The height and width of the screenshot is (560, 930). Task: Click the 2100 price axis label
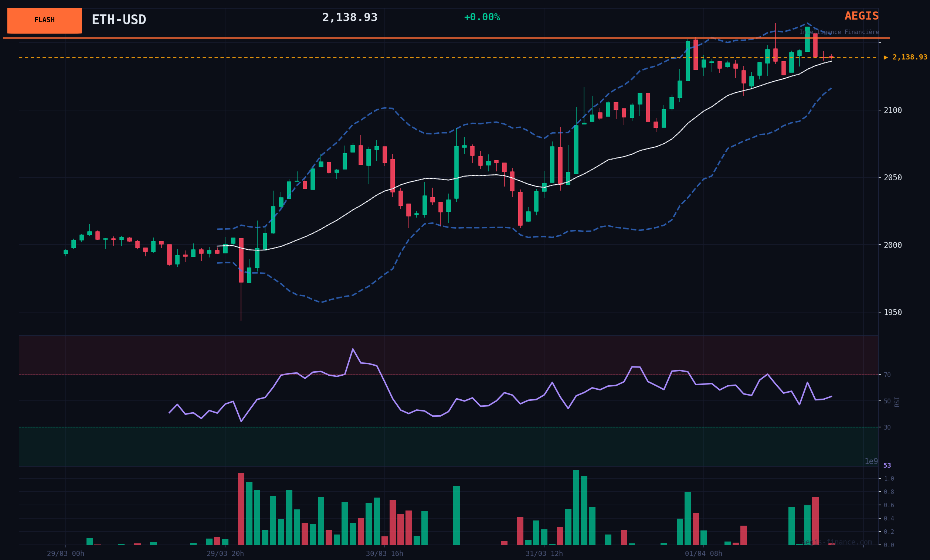point(892,110)
